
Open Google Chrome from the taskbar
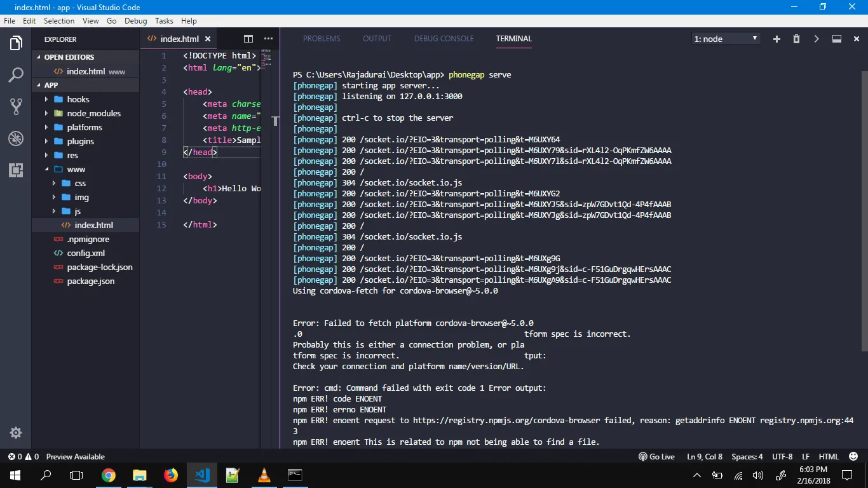coord(109,475)
